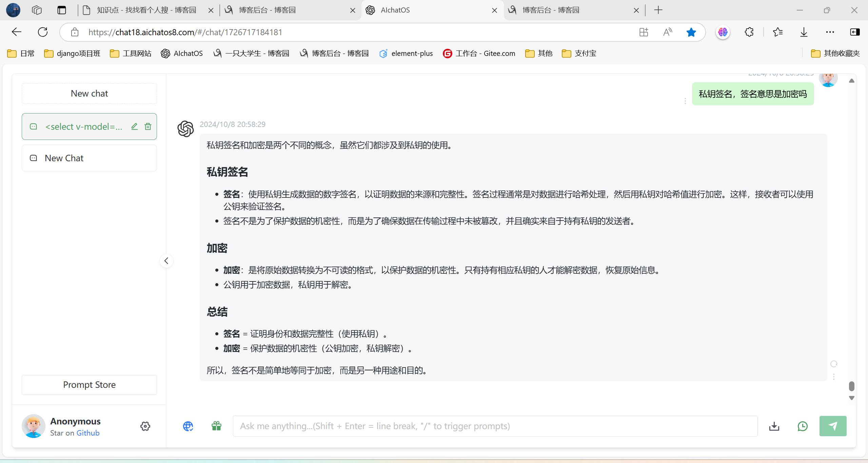Export conversation with download icon near input
Viewport: 868px width, 463px height.
pos(774,426)
